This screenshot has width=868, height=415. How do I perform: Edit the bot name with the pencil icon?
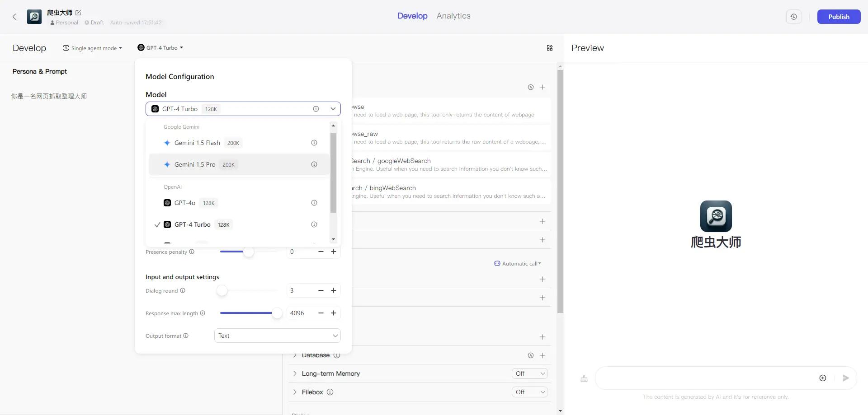point(78,13)
